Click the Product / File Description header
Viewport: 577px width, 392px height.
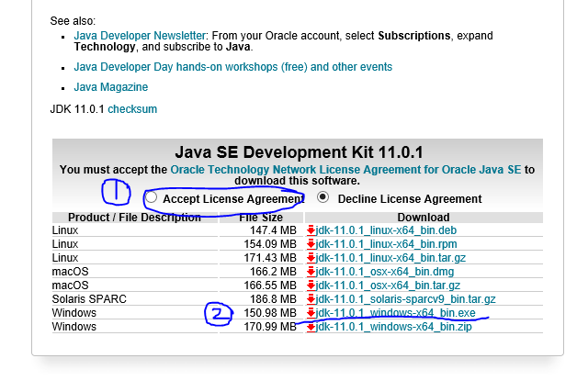135,218
